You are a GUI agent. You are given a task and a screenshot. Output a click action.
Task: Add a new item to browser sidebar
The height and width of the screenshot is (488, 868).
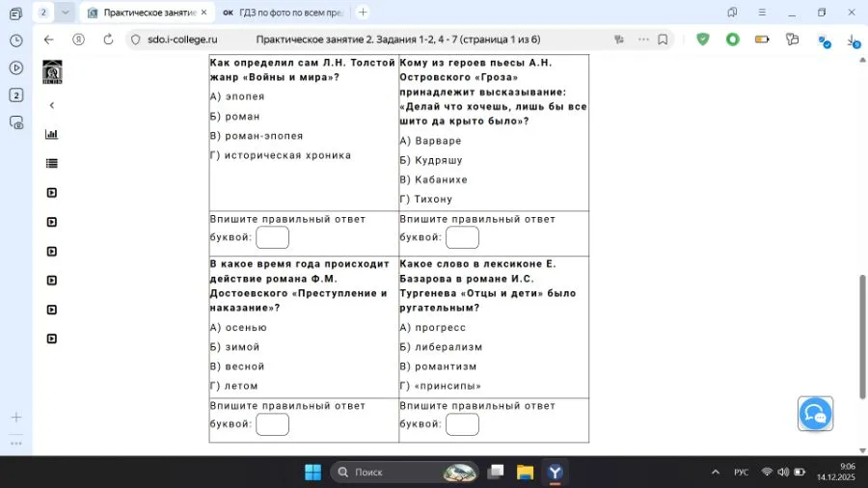[x=16, y=418]
